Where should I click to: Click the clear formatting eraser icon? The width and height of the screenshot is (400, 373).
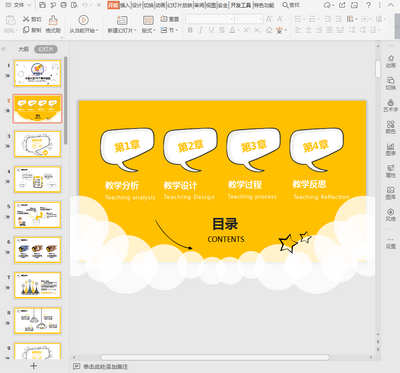(x=269, y=30)
